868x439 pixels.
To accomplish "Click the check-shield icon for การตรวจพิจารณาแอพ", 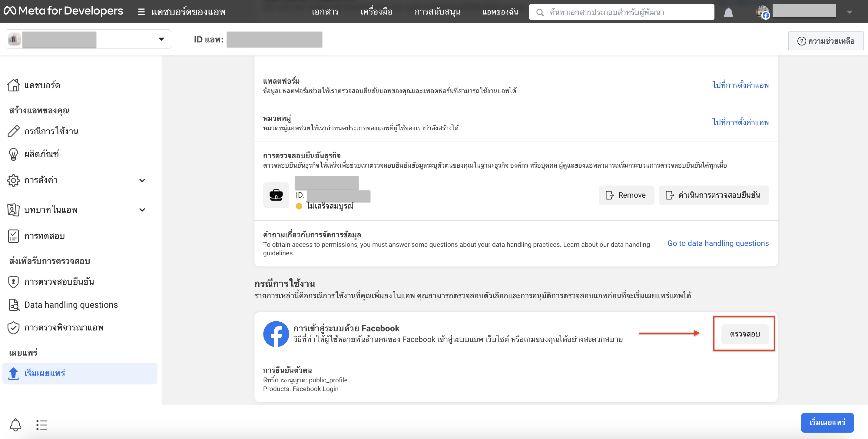I will 14,328.
